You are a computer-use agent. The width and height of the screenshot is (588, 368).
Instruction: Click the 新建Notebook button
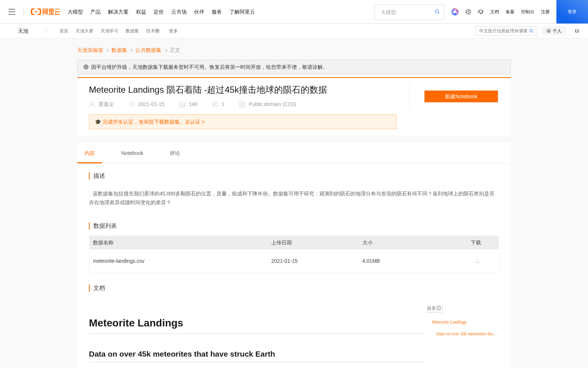pyautogui.click(x=461, y=96)
